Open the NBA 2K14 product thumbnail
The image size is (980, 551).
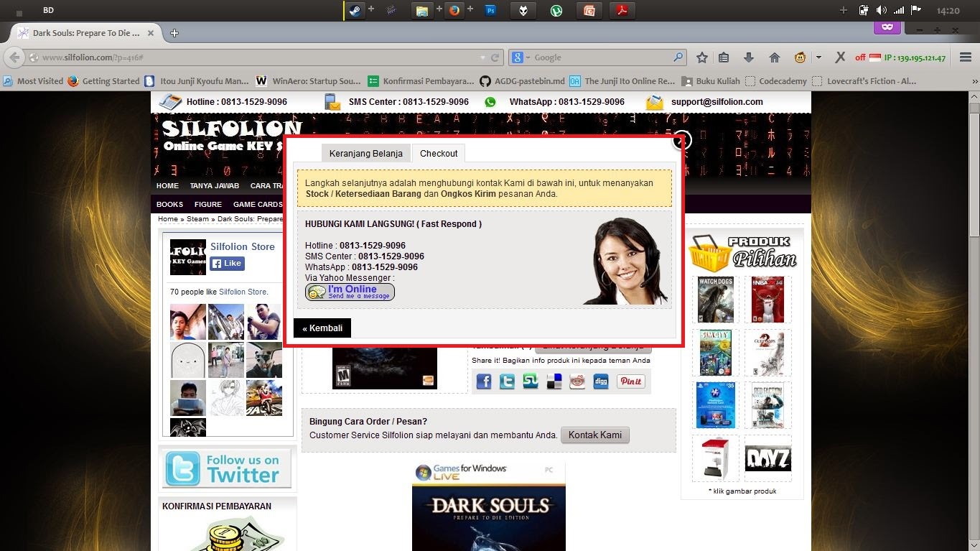(x=767, y=300)
